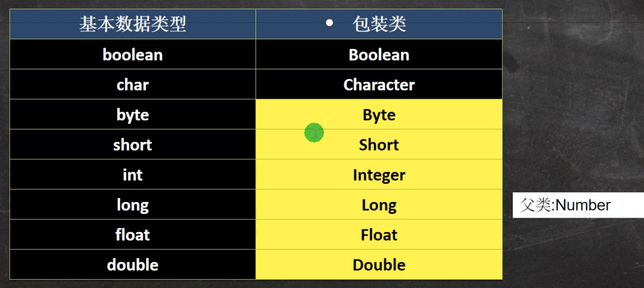Screen dimensions: 644x288
Task: Select the Integer wrapper class cell
Action: [379, 175]
